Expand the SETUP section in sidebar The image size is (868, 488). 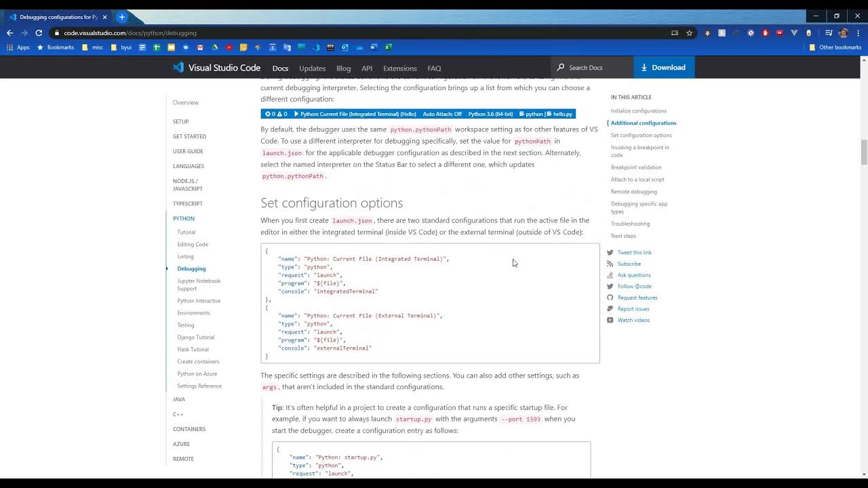pyautogui.click(x=180, y=122)
